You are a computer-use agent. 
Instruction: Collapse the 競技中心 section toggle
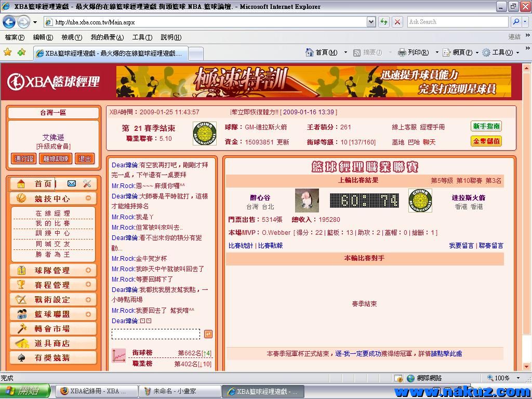point(88,198)
